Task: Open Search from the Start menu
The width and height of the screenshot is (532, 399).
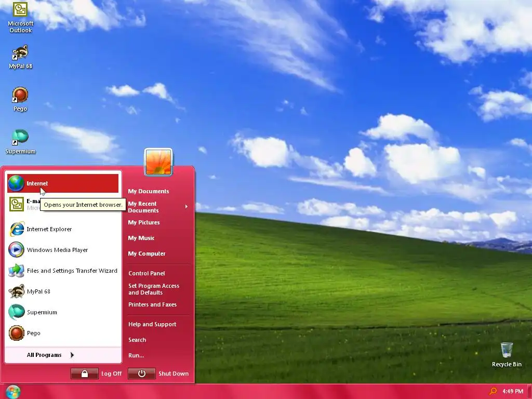Action: (137, 340)
